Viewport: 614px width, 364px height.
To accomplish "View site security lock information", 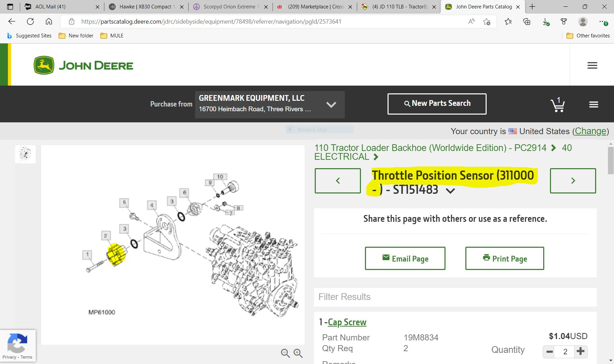I will (x=71, y=22).
